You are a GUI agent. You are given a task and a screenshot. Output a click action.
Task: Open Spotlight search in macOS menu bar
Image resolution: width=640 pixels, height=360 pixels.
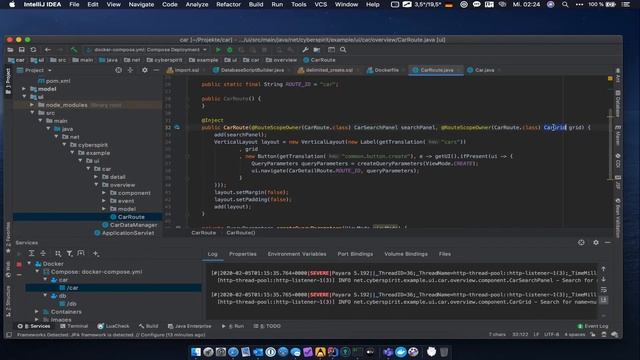pyautogui.click(x=565, y=4)
